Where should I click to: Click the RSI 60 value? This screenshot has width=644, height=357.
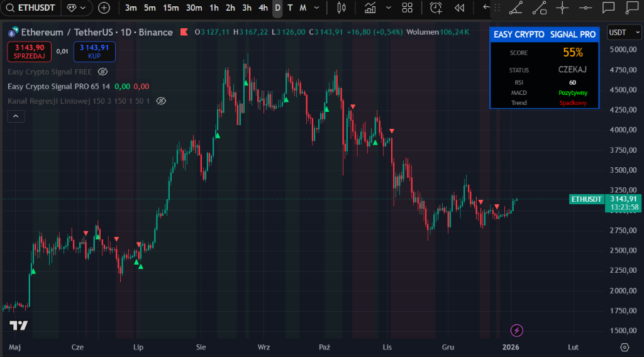tap(572, 82)
